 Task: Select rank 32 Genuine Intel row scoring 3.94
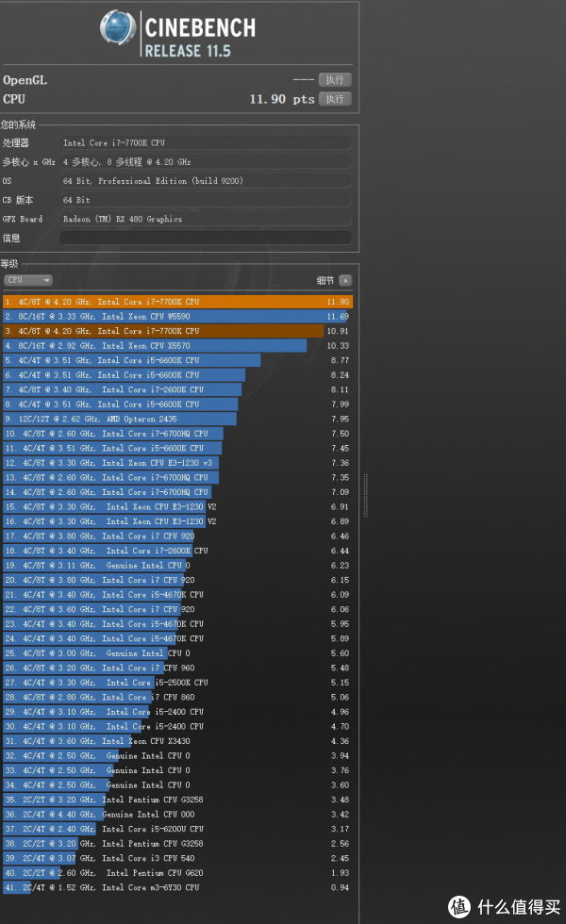[177, 756]
